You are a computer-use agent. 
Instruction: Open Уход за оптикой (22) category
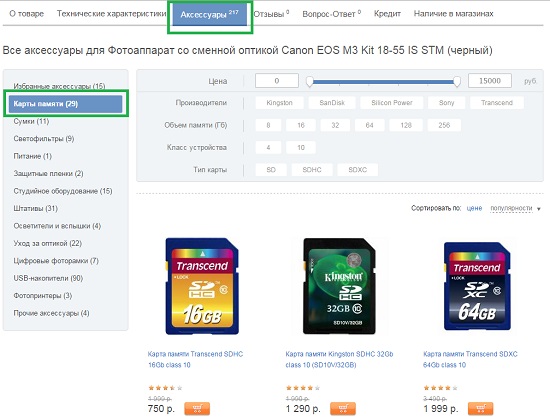click(x=48, y=243)
